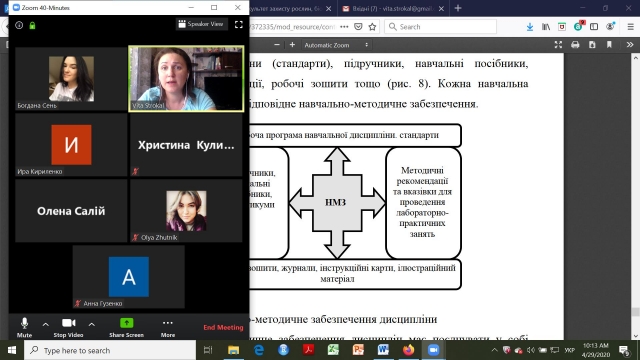This screenshot has height=360, width=640.
Task: Switch to Speaker View
Action: pyautogui.click(x=201, y=24)
